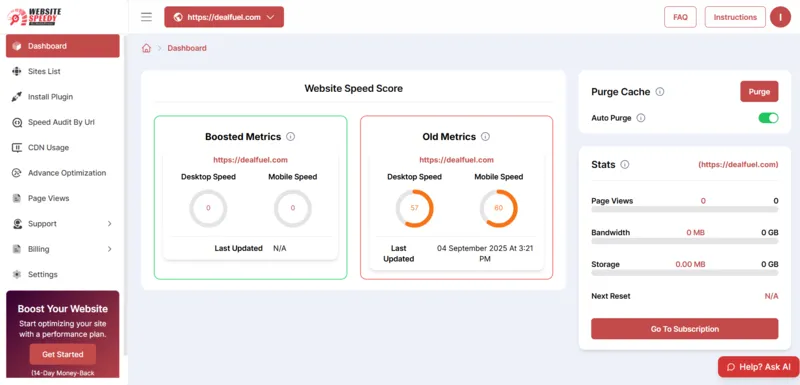Click the globe icon in site selector
This screenshot has width=800, height=385.
(178, 17)
